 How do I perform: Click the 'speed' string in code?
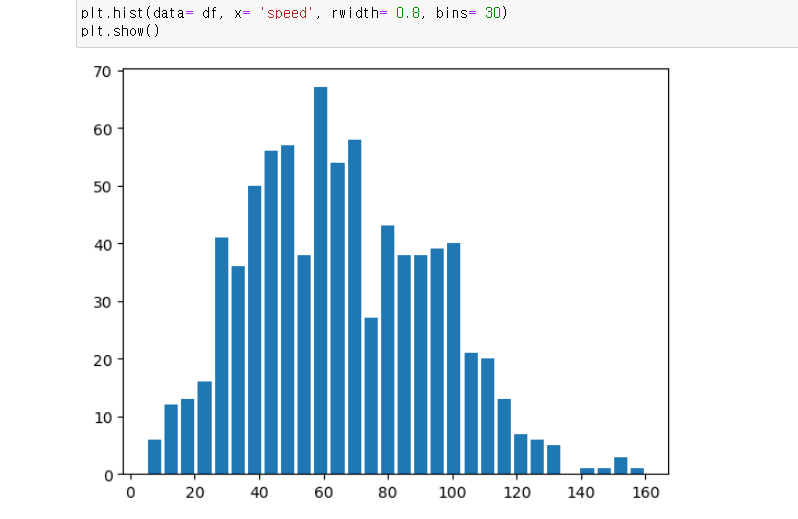click(287, 13)
